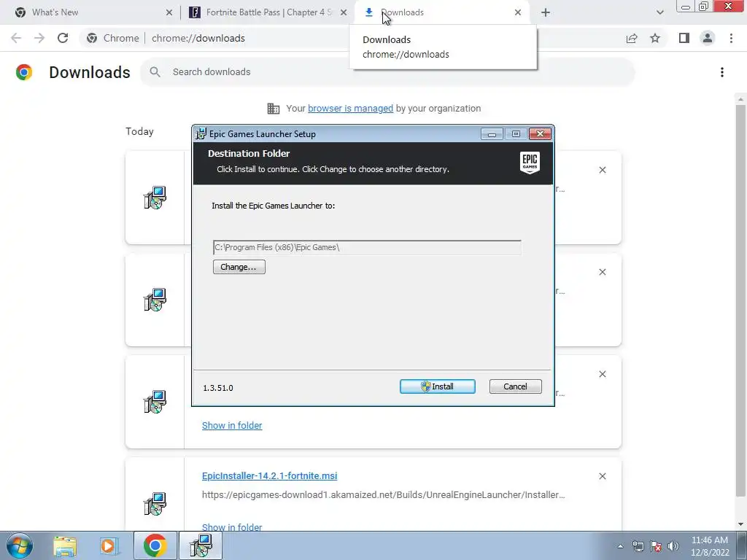Click the network tray icon

(x=638, y=546)
